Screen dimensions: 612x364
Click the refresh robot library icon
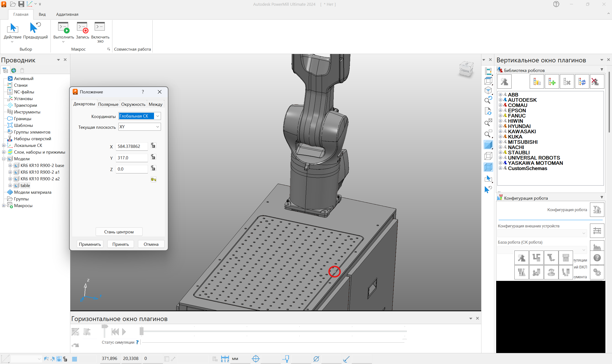[582, 82]
